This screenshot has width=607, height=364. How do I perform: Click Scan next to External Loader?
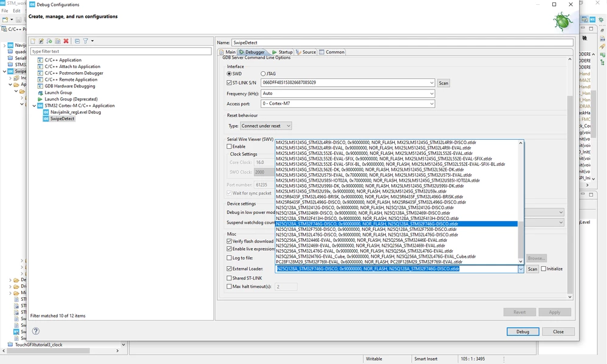click(533, 269)
